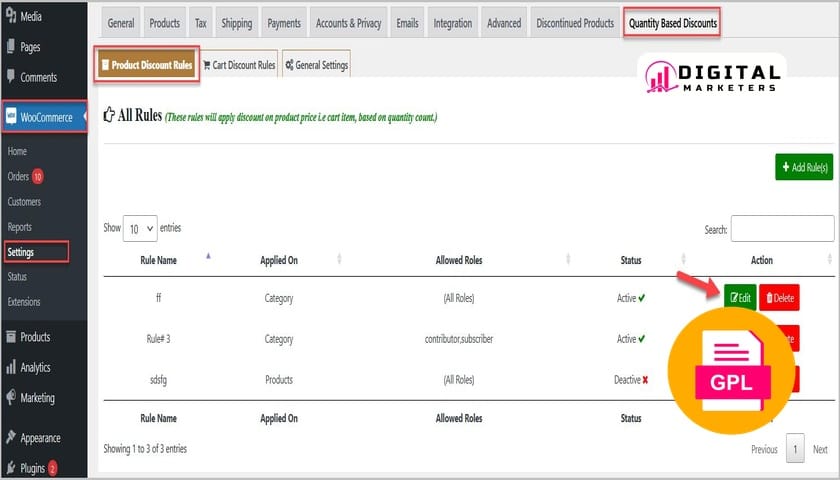Click the Products box icon in sidebar
This screenshot has width=840, height=480.
[10, 337]
